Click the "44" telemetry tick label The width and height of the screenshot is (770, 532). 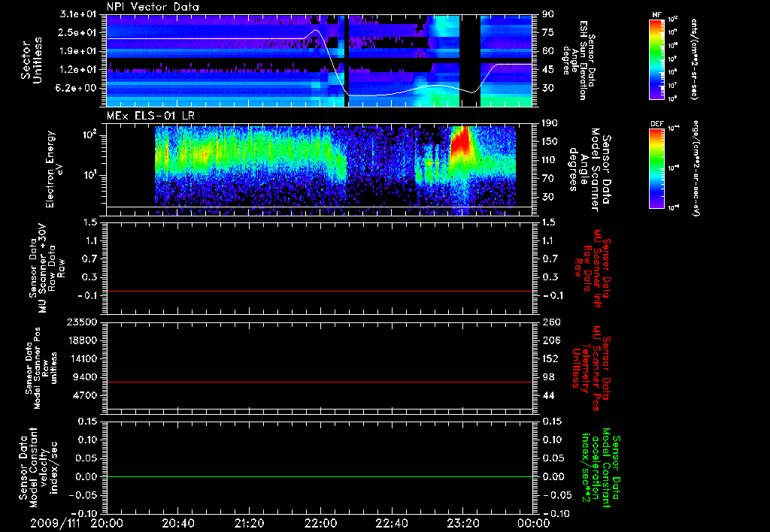(x=548, y=395)
